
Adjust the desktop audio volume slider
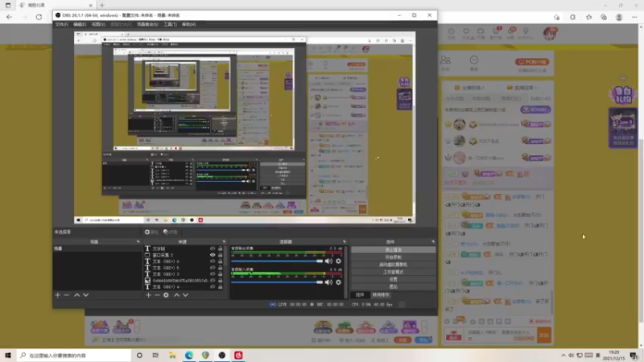tap(277, 261)
